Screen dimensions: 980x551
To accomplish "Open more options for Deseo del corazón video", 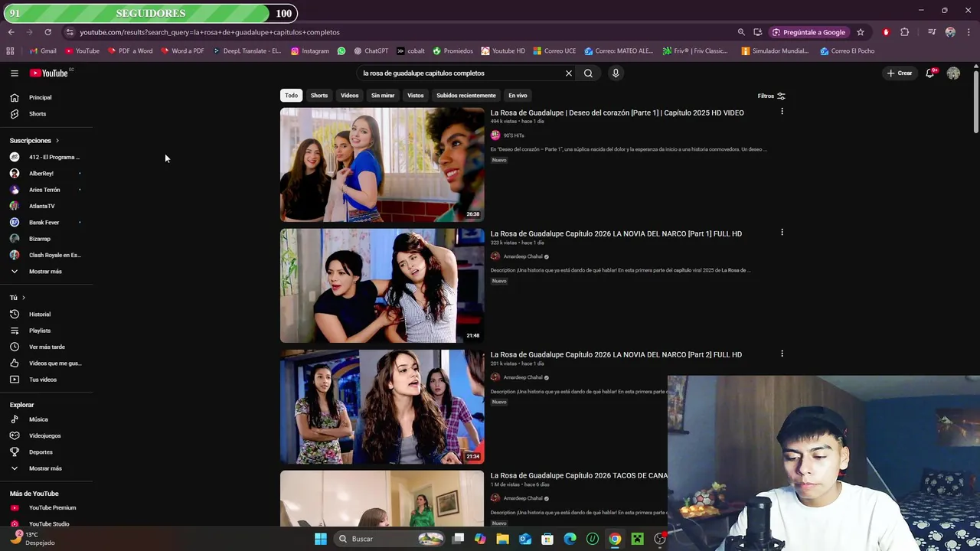I will coord(782,112).
